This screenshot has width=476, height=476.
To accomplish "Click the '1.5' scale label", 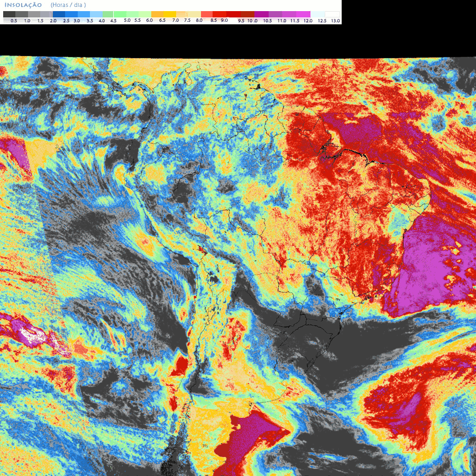I will (x=40, y=21).
